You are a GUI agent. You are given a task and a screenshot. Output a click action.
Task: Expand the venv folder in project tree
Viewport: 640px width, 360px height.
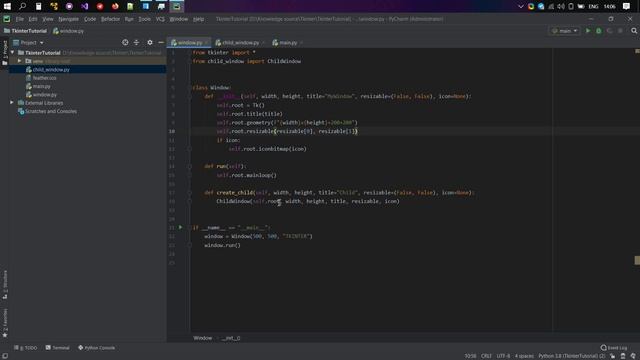pos(19,61)
